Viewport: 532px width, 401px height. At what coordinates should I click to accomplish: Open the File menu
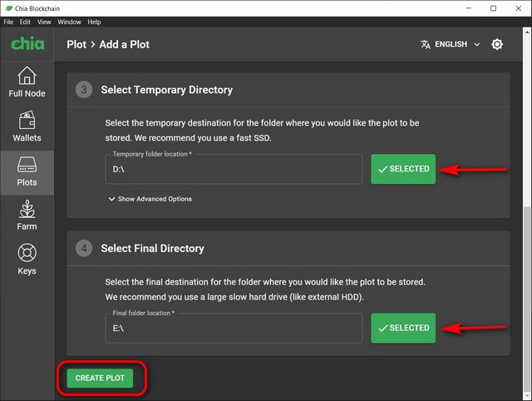tap(9, 22)
